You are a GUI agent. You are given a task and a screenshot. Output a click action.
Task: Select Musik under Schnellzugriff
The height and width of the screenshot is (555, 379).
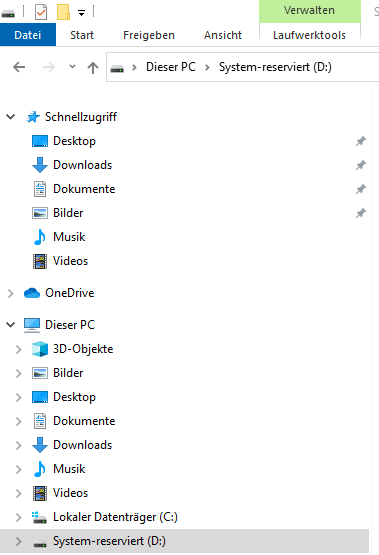coord(69,237)
